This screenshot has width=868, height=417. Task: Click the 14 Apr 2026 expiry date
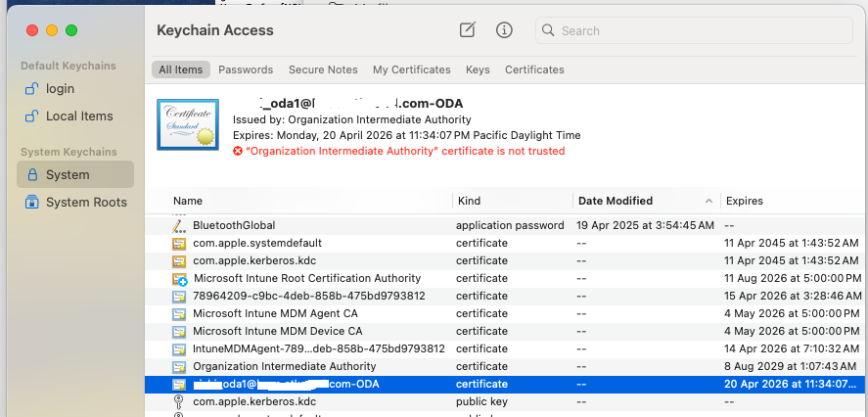coord(793,348)
